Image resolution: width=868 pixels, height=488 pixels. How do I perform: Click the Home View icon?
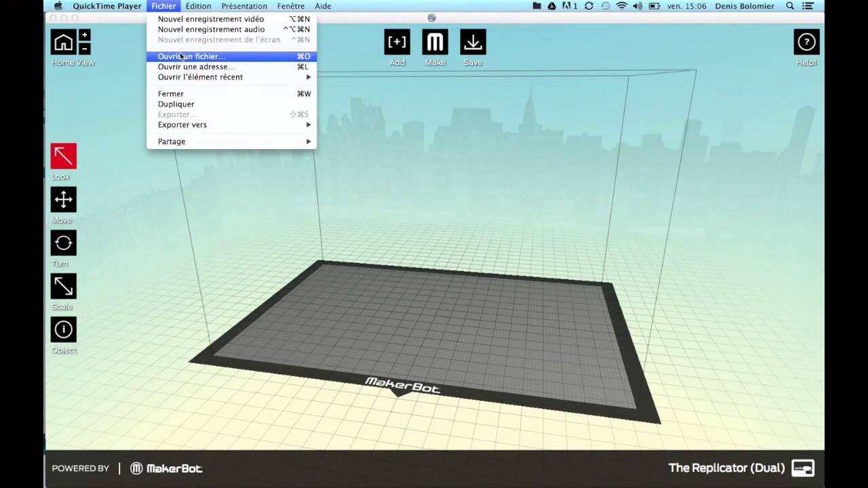click(x=63, y=42)
